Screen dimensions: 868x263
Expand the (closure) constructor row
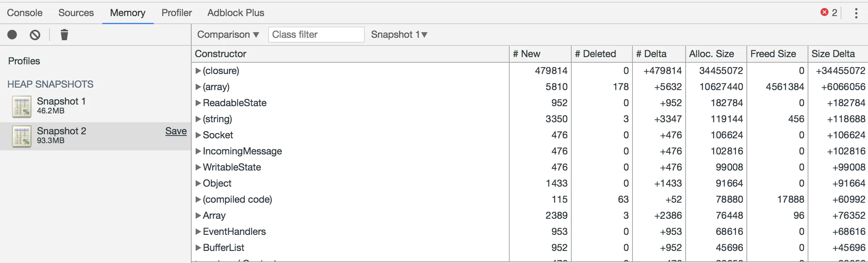(x=198, y=71)
